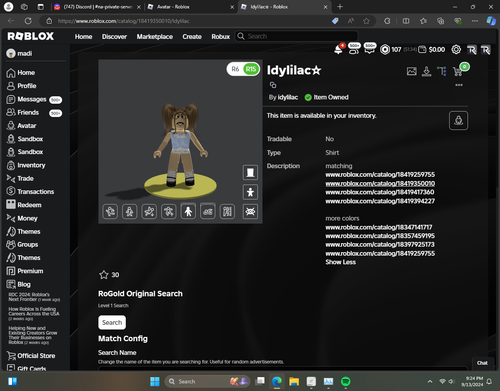Open Redeem in the left sidebar
Viewport: 500px width, 391px height.
24,205
